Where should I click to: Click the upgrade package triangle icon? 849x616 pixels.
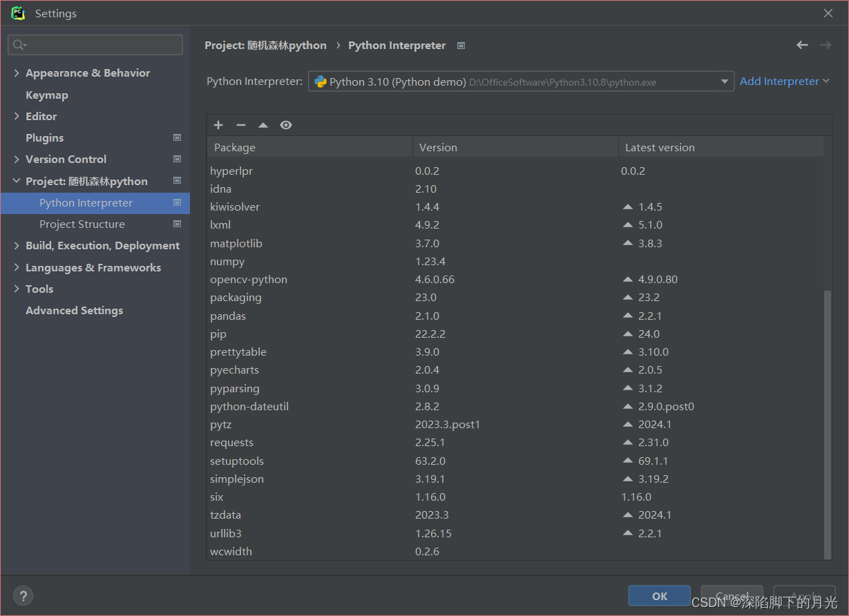point(263,125)
